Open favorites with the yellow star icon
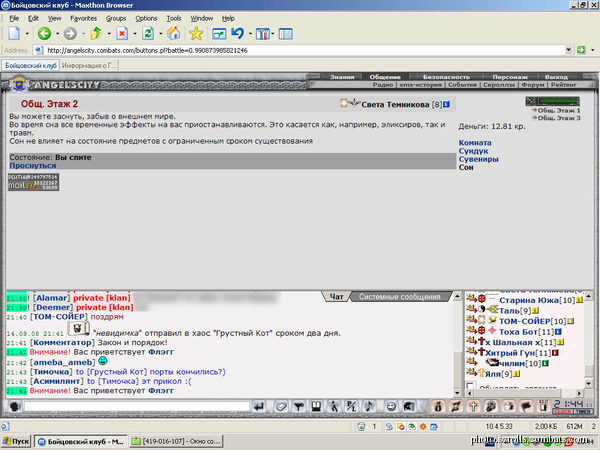 [196, 34]
